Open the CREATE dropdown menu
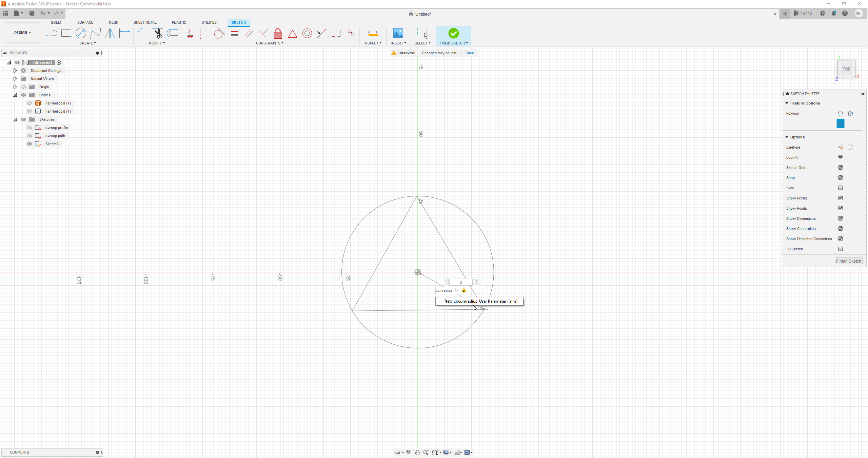This screenshot has height=458, width=868. point(88,43)
